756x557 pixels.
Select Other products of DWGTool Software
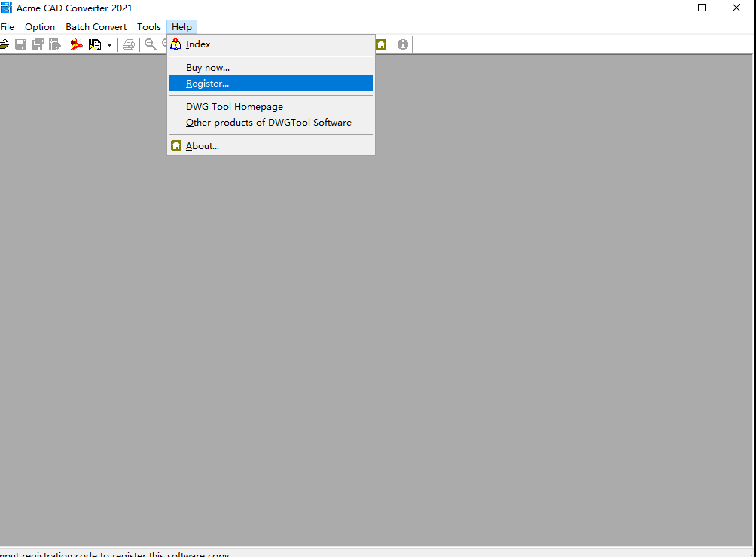click(271, 123)
